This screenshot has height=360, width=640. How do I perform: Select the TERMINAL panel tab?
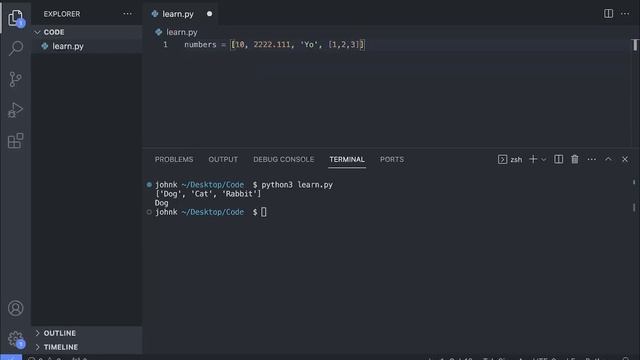click(347, 159)
